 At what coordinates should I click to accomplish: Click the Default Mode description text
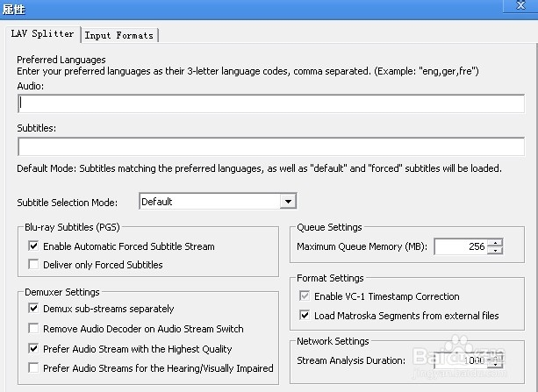[259, 168]
